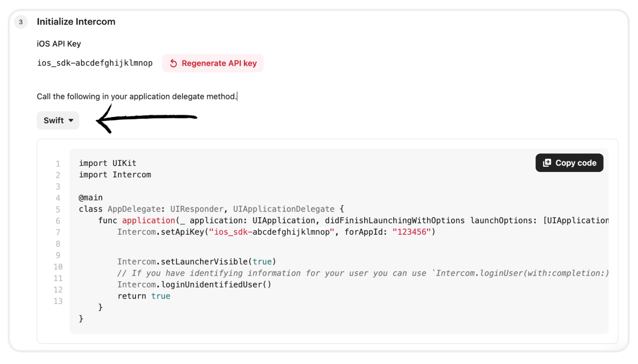Click the 'Call the following in your application delegate method.' text
The image size is (638, 364).
(x=136, y=96)
